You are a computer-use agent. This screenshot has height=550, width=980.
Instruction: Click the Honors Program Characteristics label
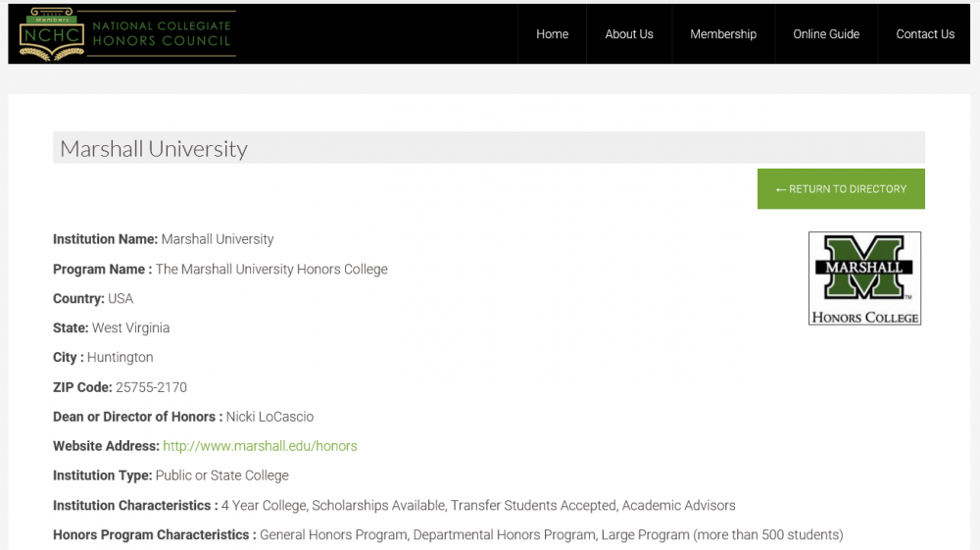[155, 535]
